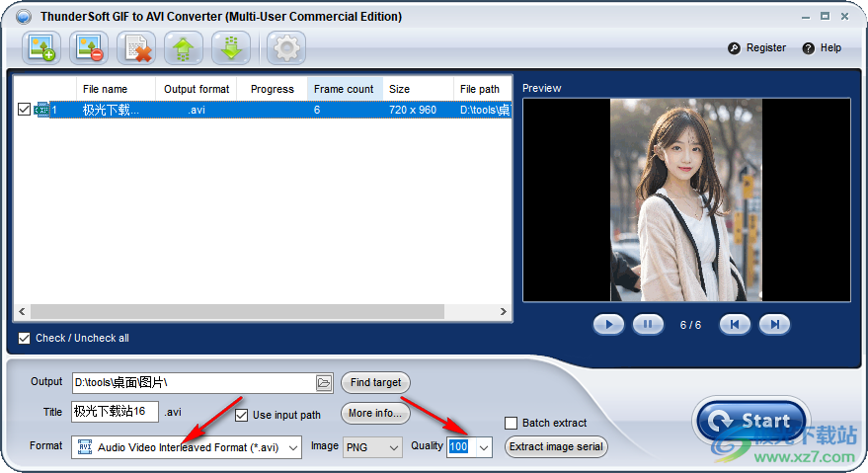Click the 720 x 960 size cell
This screenshot has width=868, height=473.
pyautogui.click(x=413, y=110)
